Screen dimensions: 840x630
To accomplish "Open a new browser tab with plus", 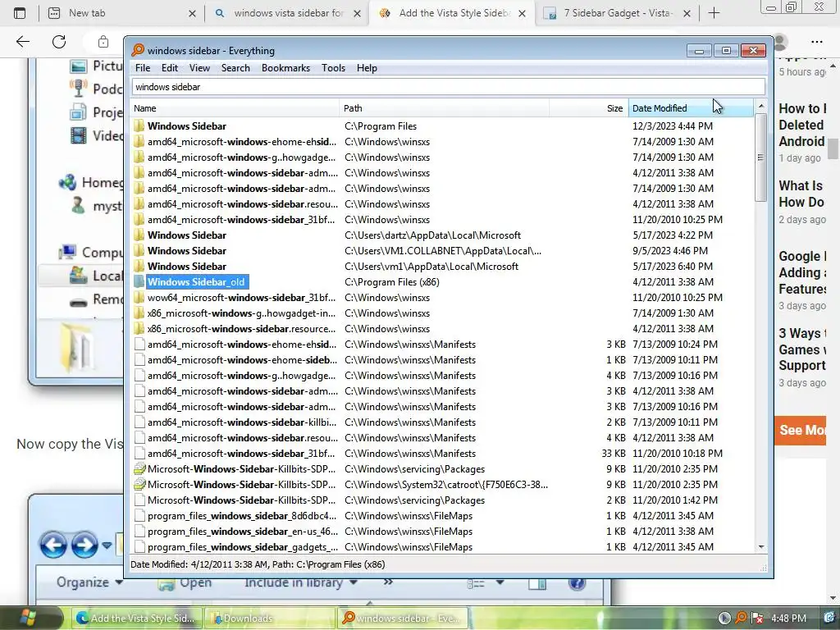I will pyautogui.click(x=714, y=13).
